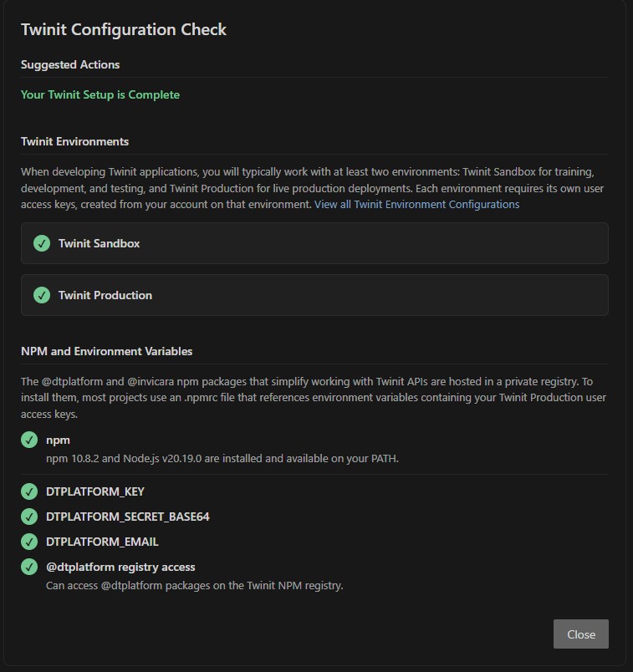The width and height of the screenshot is (633, 672).
Task: Select the DTPLATFORM_SECRET_BASE64 variable label
Action: tap(128, 517)
